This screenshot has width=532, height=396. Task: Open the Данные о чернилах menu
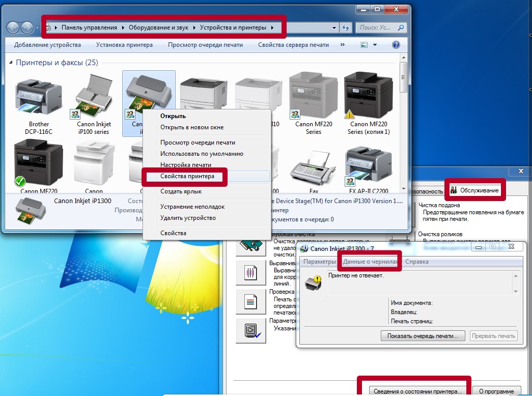pos(370,262)
